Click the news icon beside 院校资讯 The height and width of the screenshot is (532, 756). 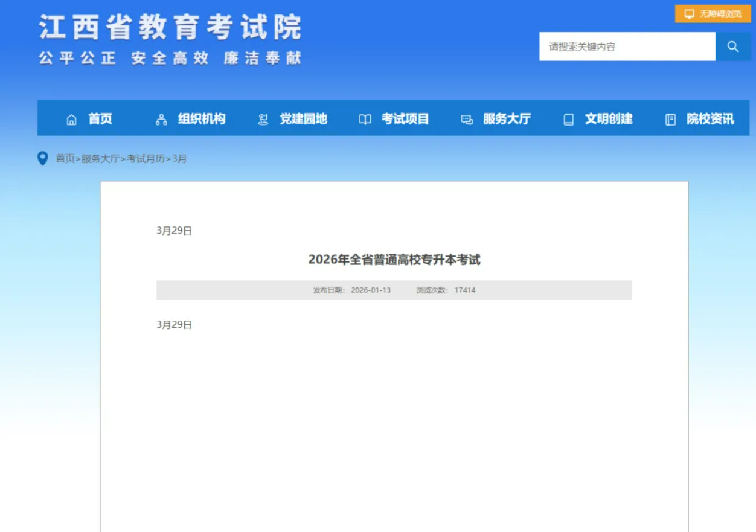[670, 119]
